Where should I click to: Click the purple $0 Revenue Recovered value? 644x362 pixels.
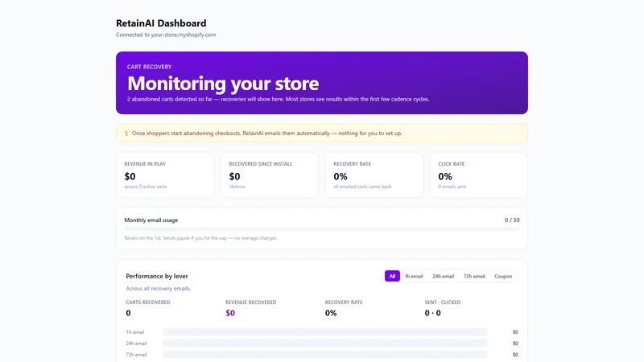coord(230,313)
